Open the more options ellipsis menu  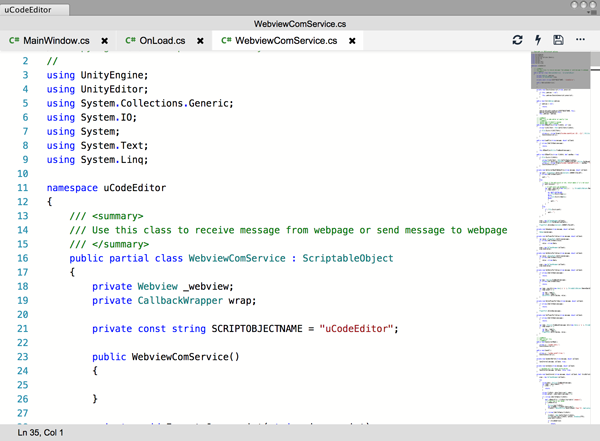(x=580, y=39)
